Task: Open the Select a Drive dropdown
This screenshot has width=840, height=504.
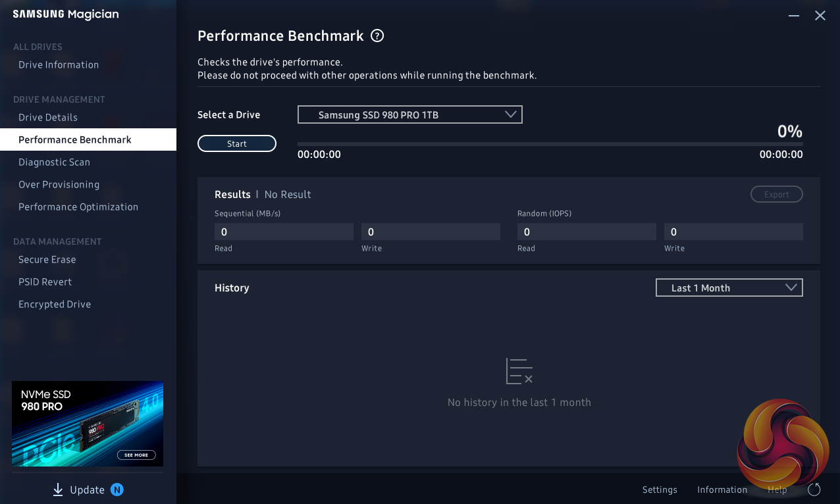Action: pos(409,114)
